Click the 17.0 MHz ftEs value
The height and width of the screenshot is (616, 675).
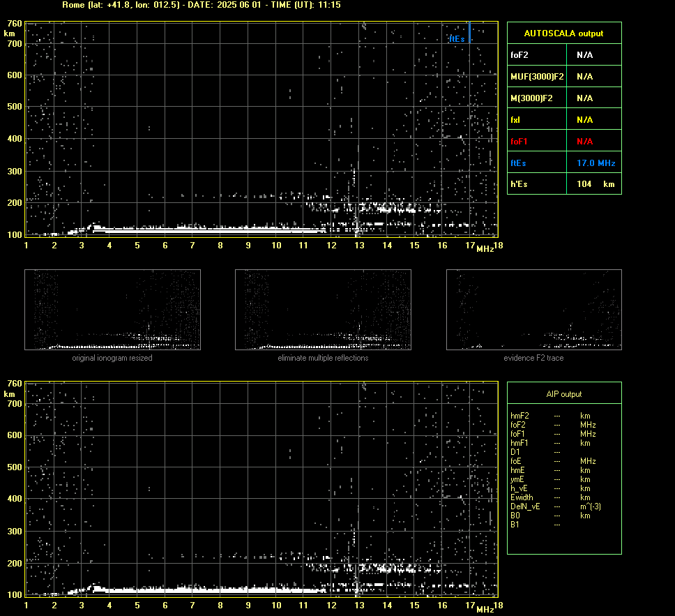(596, 163)
